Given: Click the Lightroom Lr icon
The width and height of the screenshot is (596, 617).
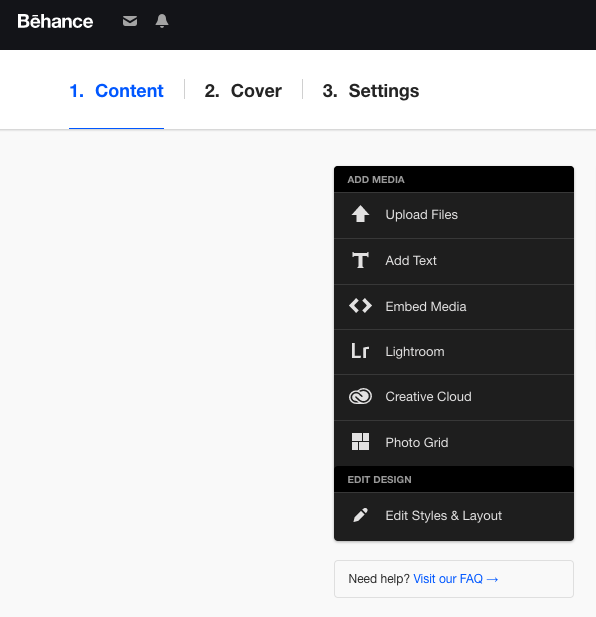Looking at the screenshot, I should point(360,351).
